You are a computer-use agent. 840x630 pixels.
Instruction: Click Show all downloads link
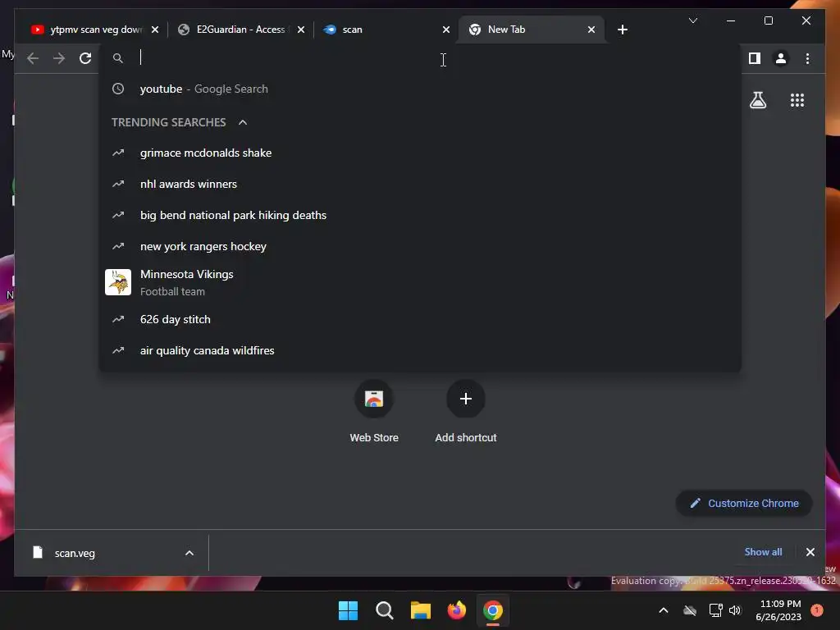(x=763, y=552)
